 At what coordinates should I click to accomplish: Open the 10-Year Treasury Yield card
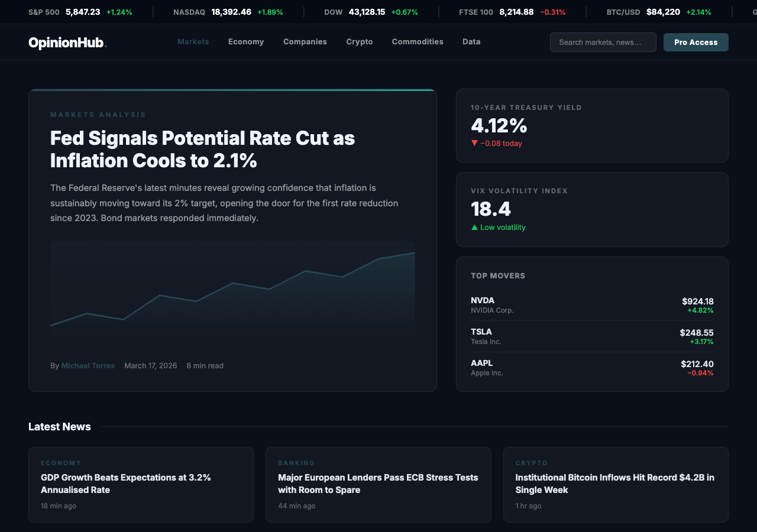point(591,125)
